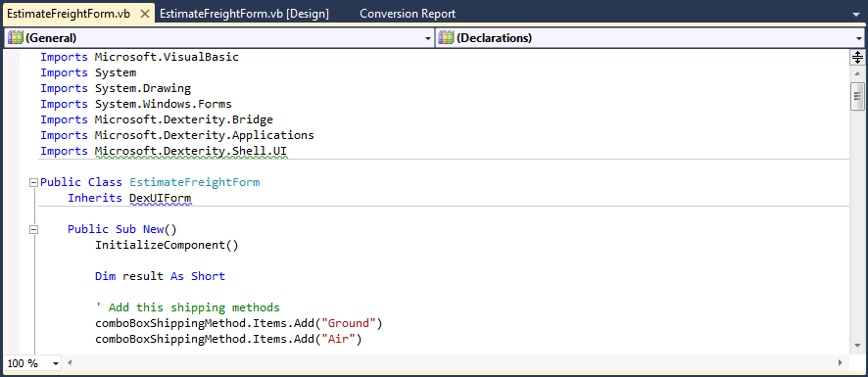Viewport: 868px width, 377px height.
Task: Click the "Air" string literal
Action: tap(339, 339)
